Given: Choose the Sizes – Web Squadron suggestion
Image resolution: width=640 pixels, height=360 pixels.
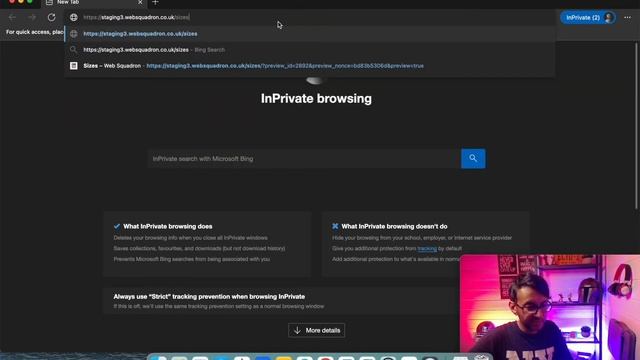Looking at the screenshot, I should point(310,66).
